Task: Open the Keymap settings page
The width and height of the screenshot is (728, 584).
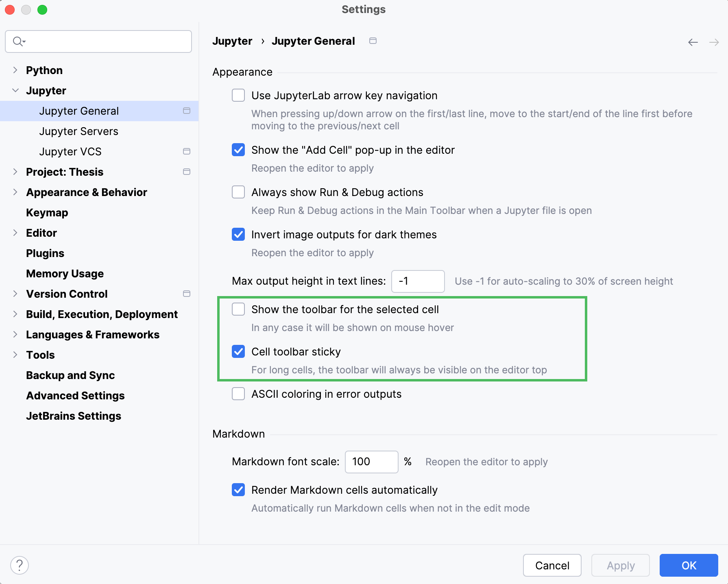Action: pos(47,212)
